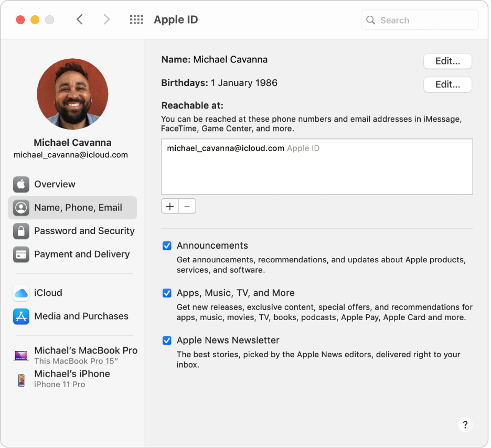Screen dimensions: 491x448
Task: Select Michael's iPhone device
Action: click(x=71, y=374)
